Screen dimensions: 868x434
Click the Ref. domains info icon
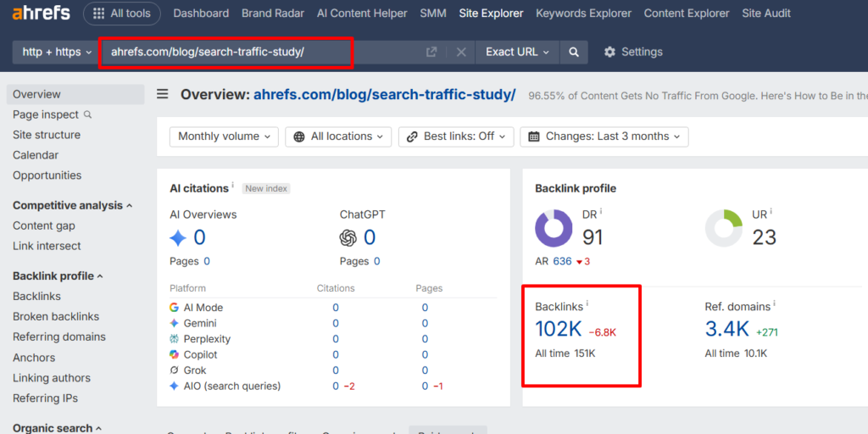point(775,303)
